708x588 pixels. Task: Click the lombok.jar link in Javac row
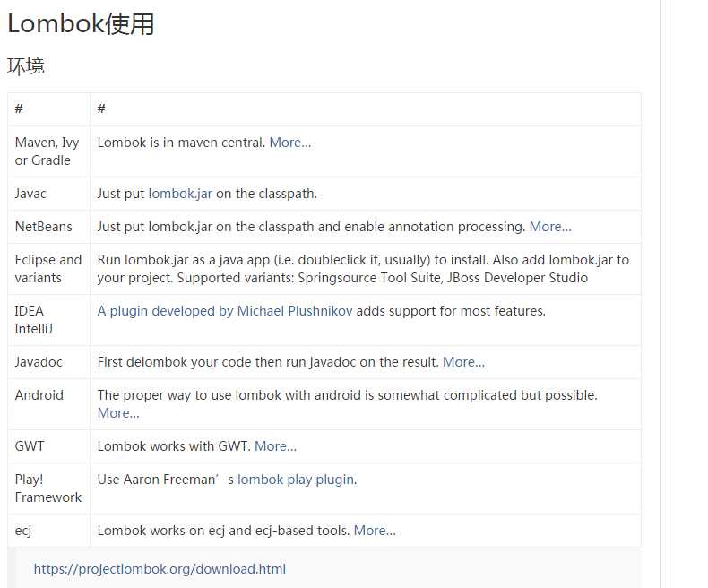180,194
